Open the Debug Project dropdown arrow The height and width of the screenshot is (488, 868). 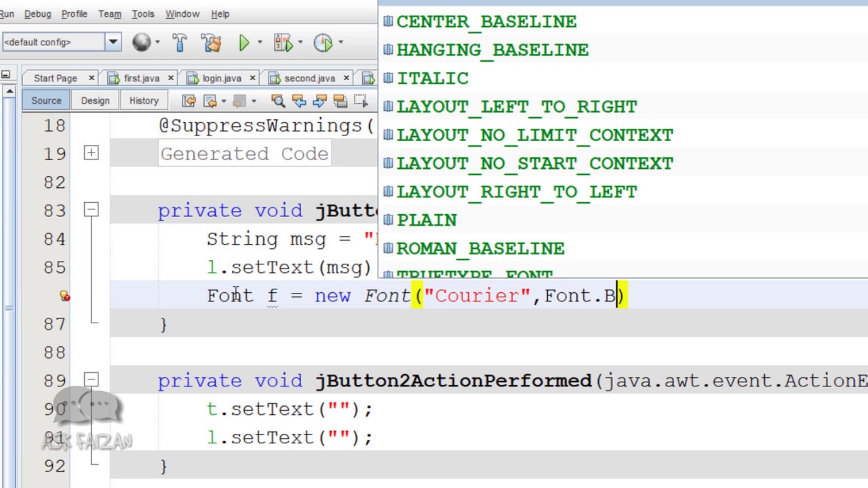[300, 43]
